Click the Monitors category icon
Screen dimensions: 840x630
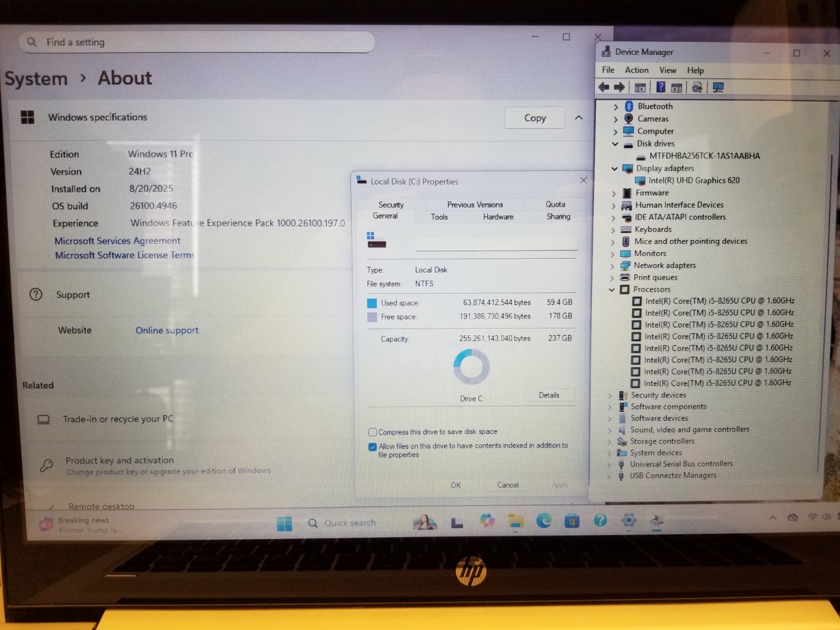pyautogui.click(x=625, y=254)
